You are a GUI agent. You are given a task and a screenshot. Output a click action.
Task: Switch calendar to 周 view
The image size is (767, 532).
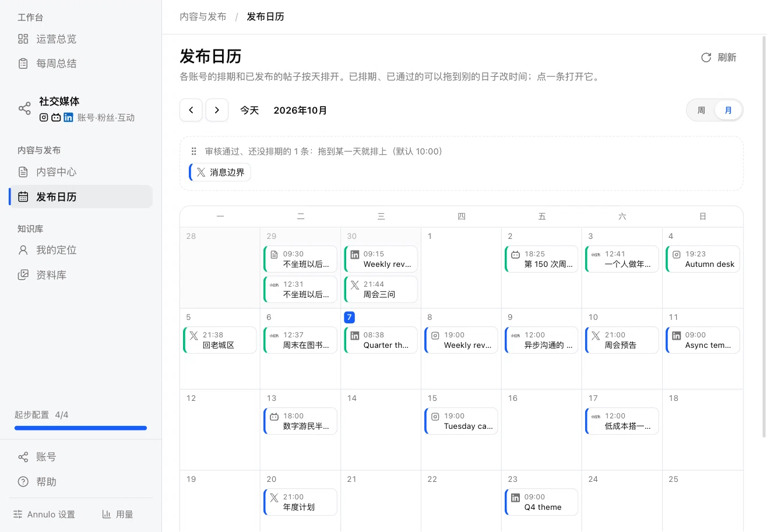tap(701, 110)
